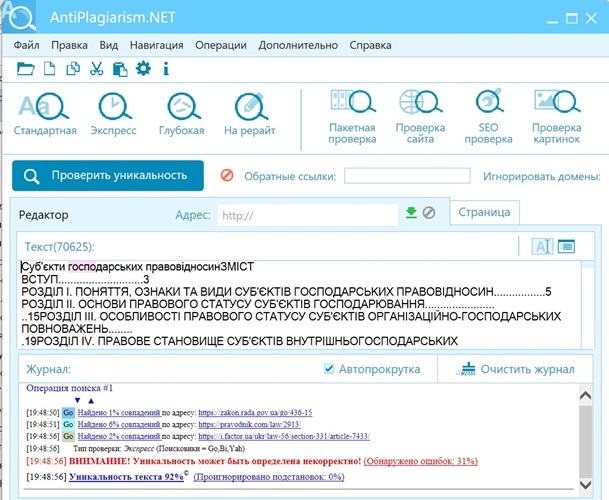Image resolution: width=609 pixels, height=500 pixels.
Task: Open the i.factor.ua article-7433 link
Action: pyautogui.click(x=284, y=436)
